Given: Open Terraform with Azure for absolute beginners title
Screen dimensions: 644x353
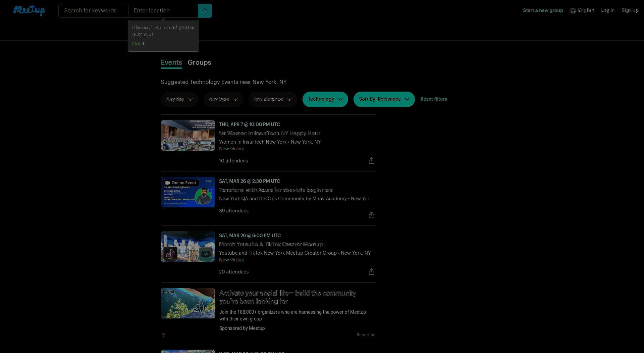Looking at the screenshot, I should (276, 190).
